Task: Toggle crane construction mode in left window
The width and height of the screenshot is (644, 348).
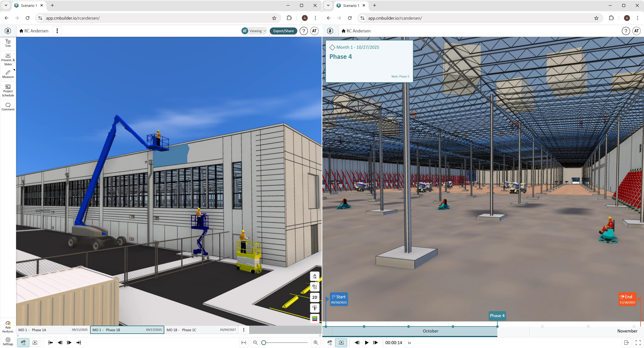Action: click(23, 342)
